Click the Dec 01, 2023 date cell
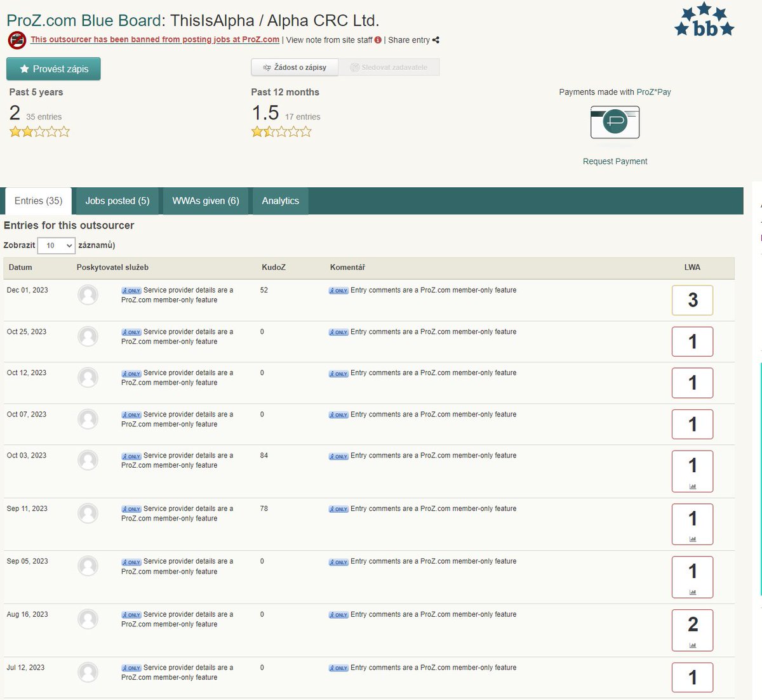 click(x=27, y=290)
